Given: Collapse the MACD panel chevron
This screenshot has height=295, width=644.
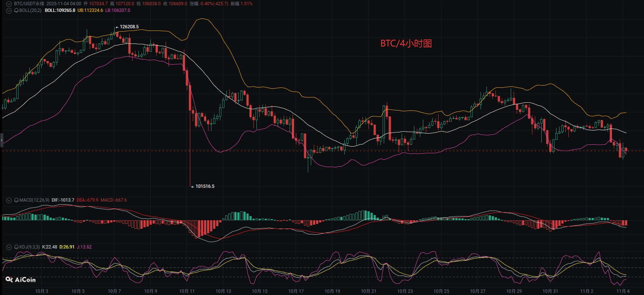Looking at the screenshot, I should click(x=9, y=200).
